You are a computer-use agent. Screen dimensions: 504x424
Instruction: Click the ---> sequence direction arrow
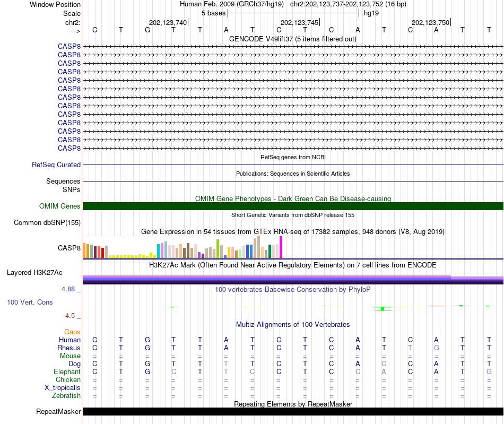pos(75,31)
